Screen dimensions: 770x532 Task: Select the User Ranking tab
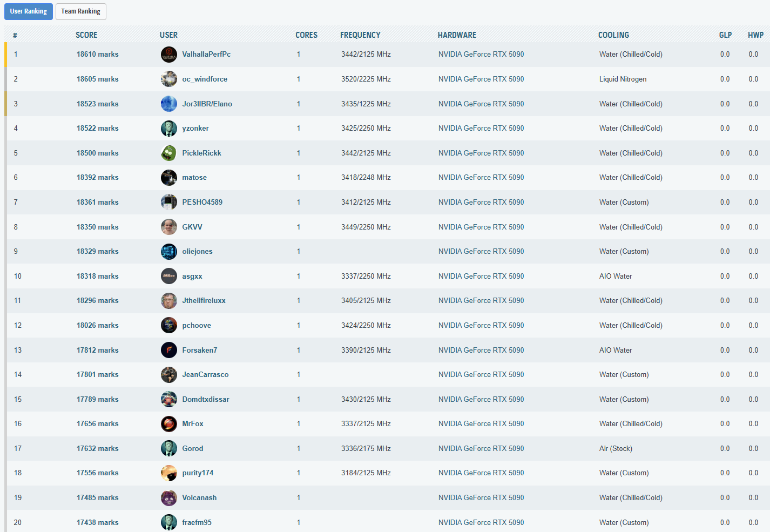pyautogui.click(x=28, y=11)
